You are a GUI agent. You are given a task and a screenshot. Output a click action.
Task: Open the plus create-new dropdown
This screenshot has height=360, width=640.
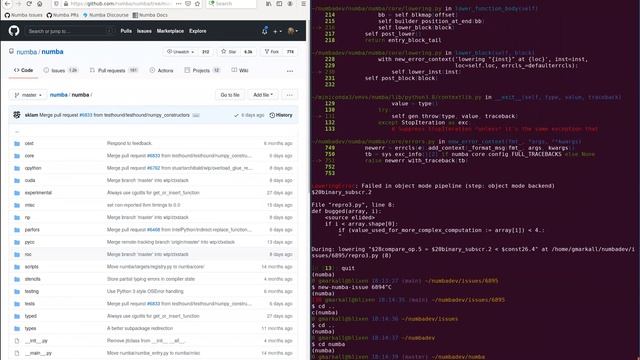coord(278,31)
